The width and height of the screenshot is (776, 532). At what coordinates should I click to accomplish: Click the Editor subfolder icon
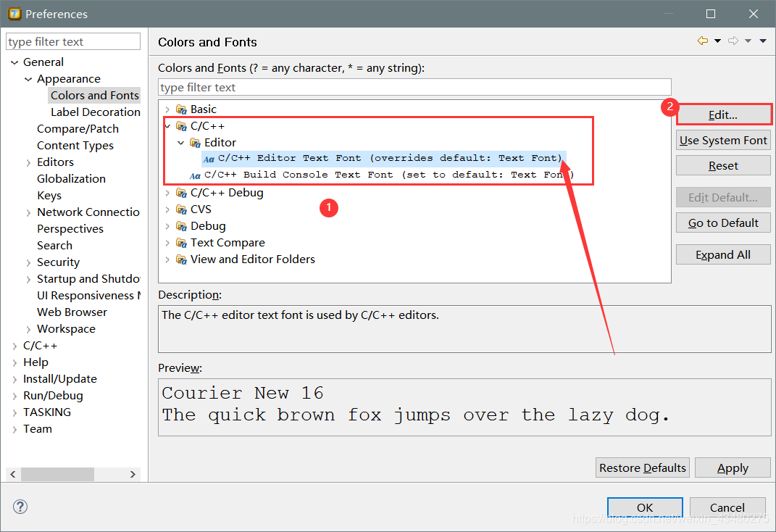coord(195,143)
